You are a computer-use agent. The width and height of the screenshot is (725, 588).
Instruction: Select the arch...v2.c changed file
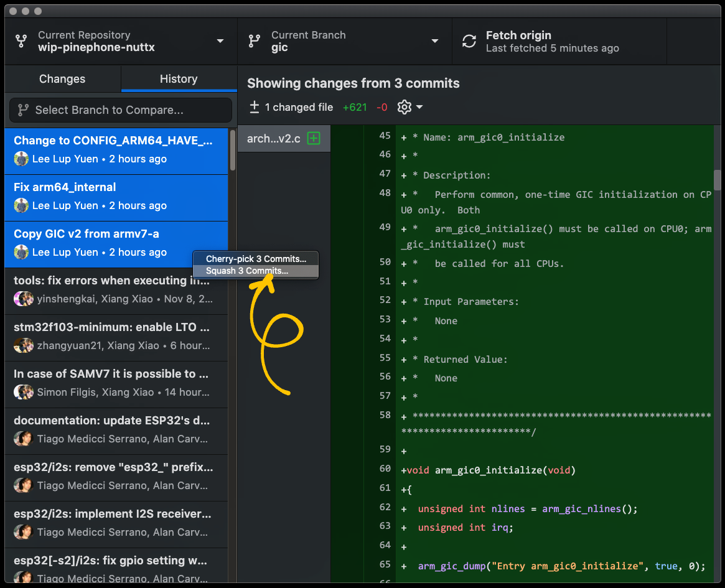[274, 139]
